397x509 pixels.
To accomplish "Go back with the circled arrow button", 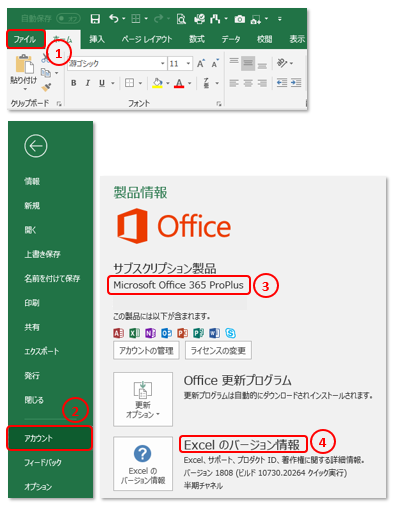I will (x=36, y=146).
